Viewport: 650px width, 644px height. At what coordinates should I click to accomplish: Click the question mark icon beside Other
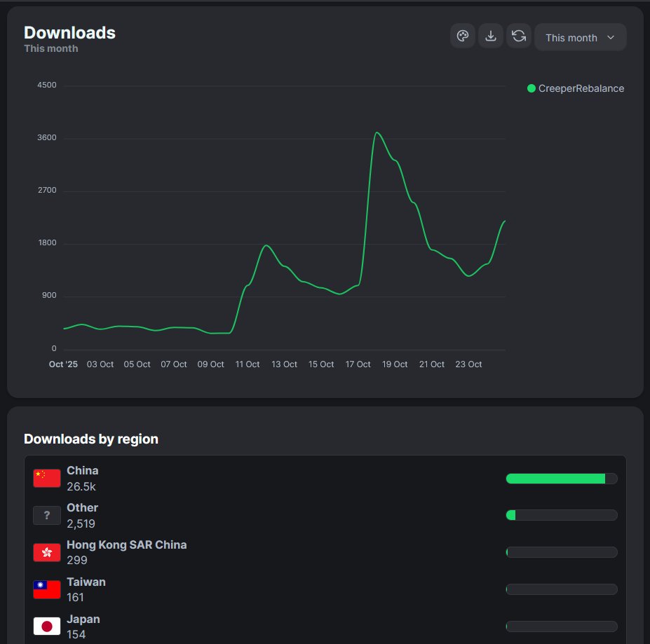46,514
